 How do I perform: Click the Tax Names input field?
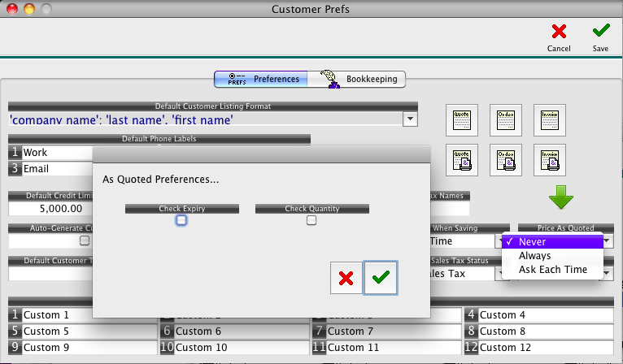[450, 208]
